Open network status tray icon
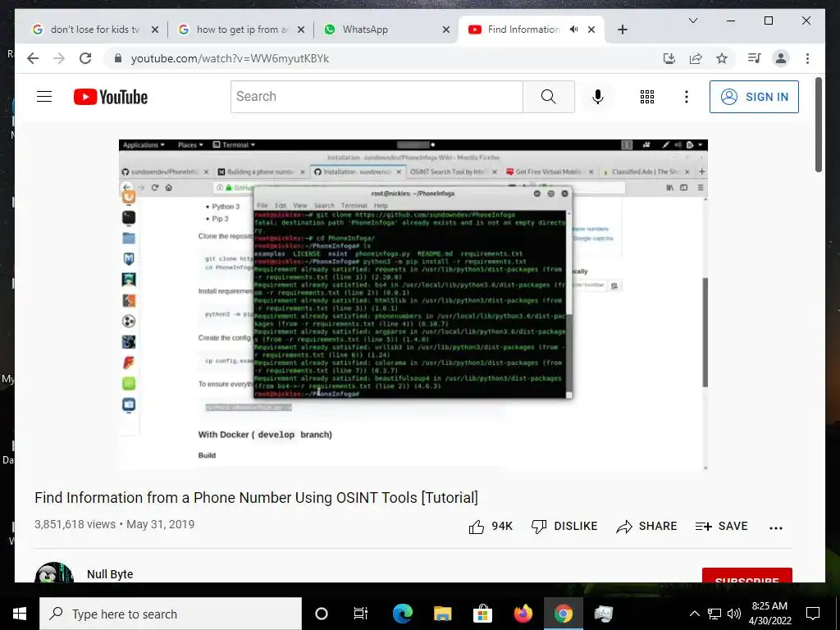The width and height of the screenshot is (840, 630). tap(714, 614)
